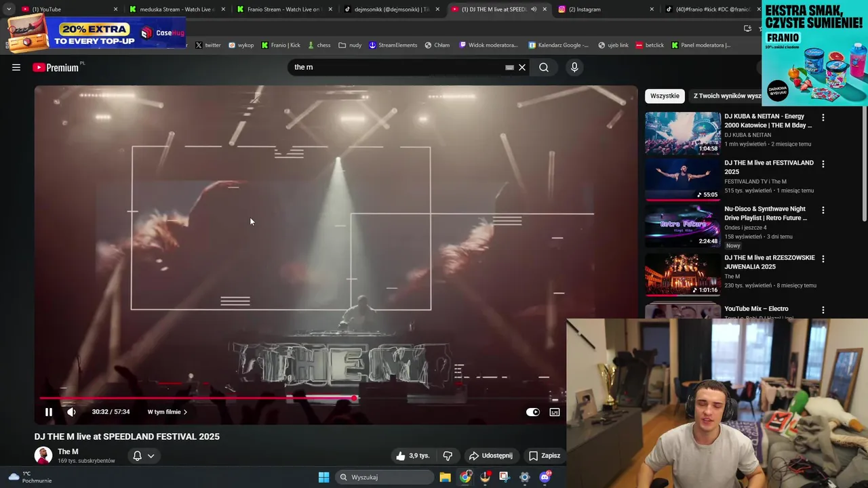Start voice search with the microphone

click(574, 67)
